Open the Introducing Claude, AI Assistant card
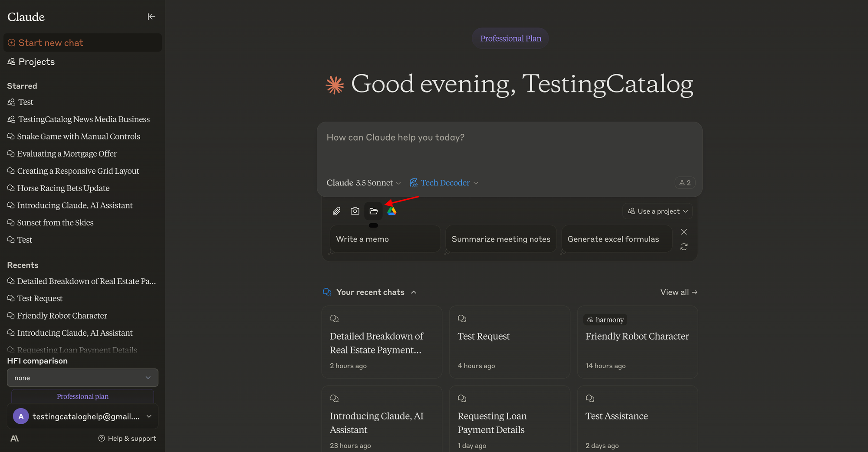This screenshot has width=868, height=452. [382, 419]
